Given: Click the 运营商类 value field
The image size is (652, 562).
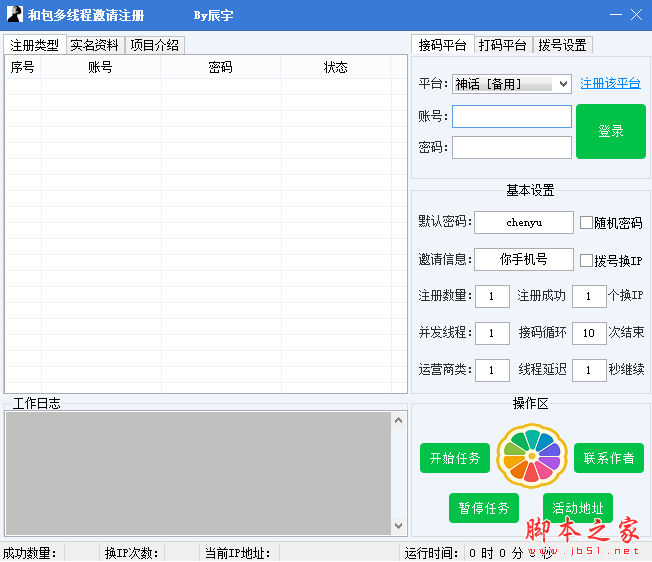Looking at the screenshot, I should [492, 370].
